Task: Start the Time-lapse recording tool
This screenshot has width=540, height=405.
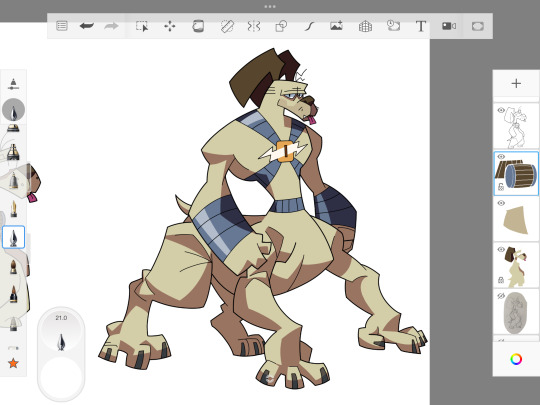Action: pos(393,26)
